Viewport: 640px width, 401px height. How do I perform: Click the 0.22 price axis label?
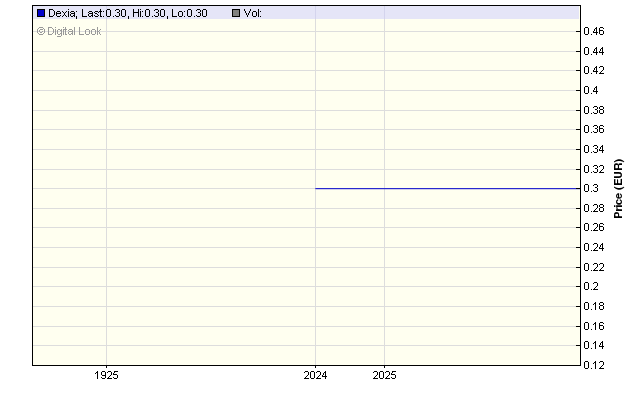pyautogui.click(x=594, y=267)
